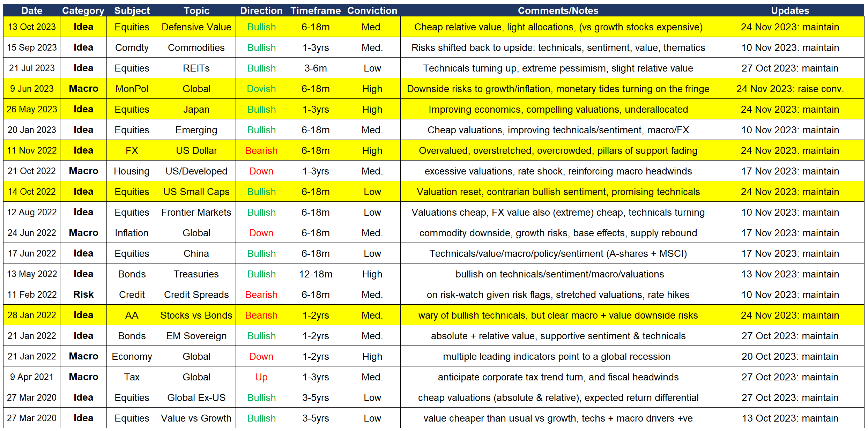Click the Comments/Notes column header

tap(558, 10)
